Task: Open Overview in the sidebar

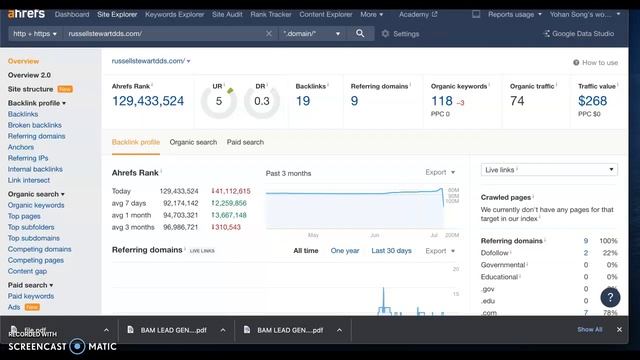Action: click(23, 61)
